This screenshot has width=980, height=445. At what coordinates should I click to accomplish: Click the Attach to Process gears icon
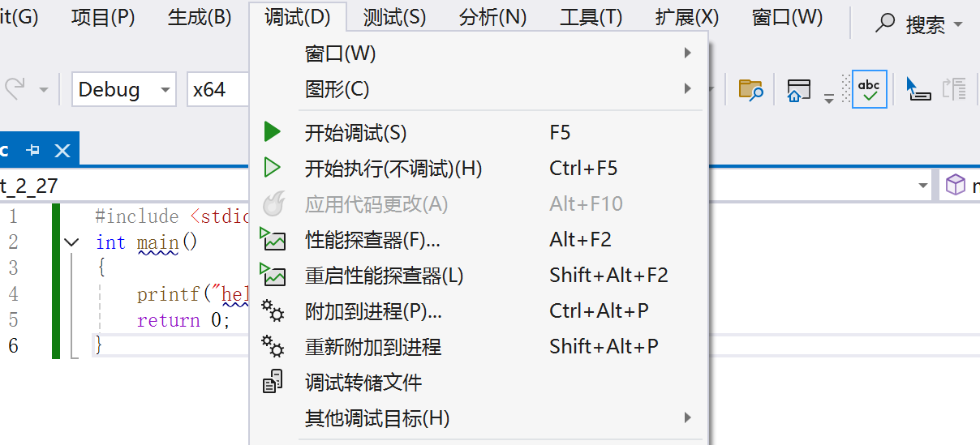pyautogui.click(x=273, y=311)
